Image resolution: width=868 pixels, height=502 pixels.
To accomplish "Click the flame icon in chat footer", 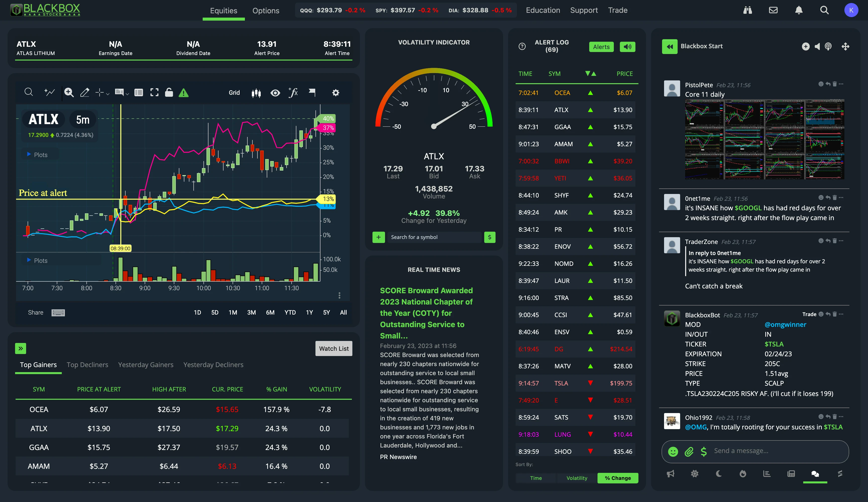I will coord(743,474).
